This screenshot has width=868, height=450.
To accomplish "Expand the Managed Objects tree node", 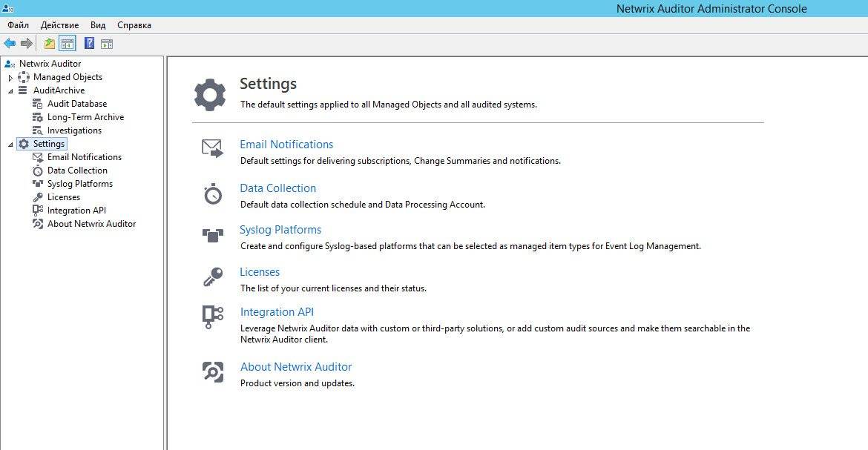I will [x=10, y=78].
